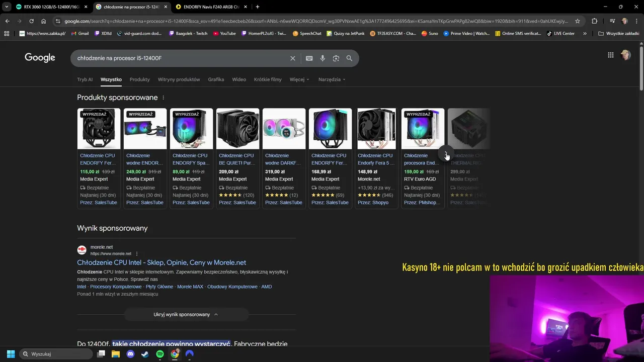Open the Wszystkie zakładki folder

click(x=619, y=33)
